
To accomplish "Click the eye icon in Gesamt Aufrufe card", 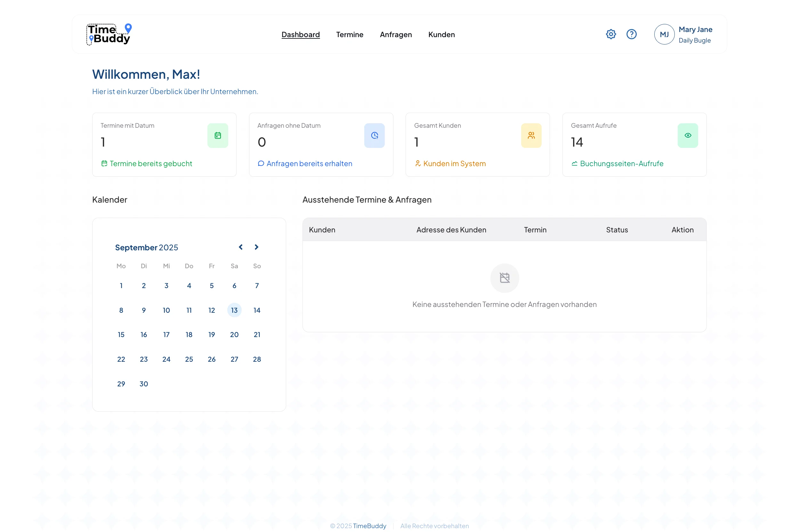I will click(x=687, y=135).
